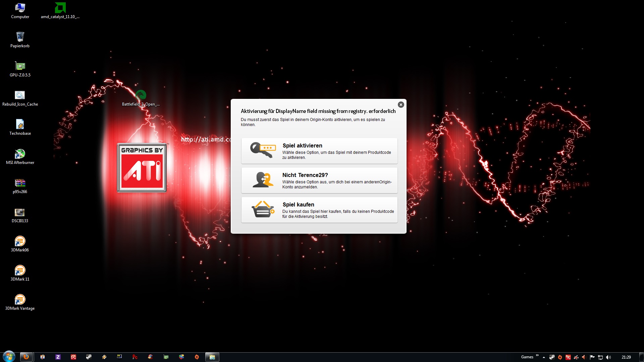Show hidden system tray icons

[x=544, y=357]
